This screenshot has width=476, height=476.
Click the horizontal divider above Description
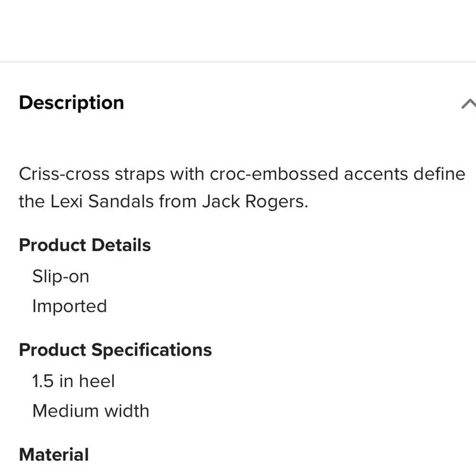[238, 62]
